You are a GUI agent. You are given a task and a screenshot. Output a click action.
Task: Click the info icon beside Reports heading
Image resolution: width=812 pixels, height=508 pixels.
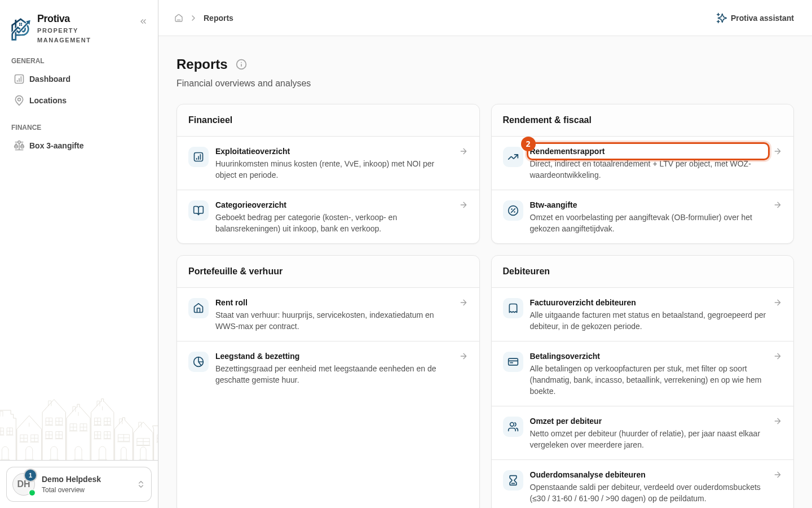241,64
